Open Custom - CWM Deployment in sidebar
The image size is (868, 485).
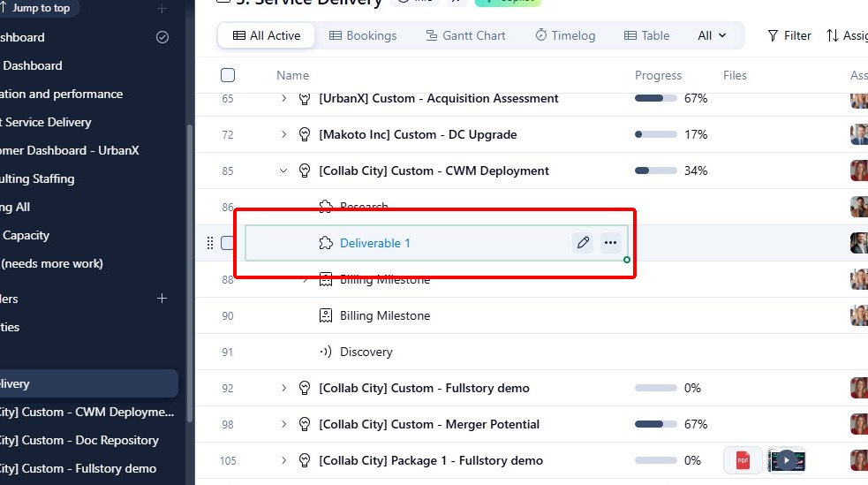click(87, 412)
